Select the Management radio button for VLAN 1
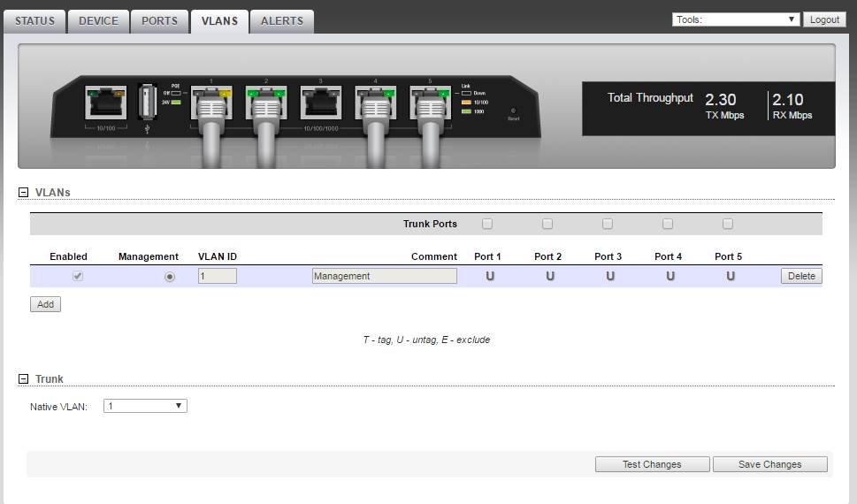 tap(170, 277)
